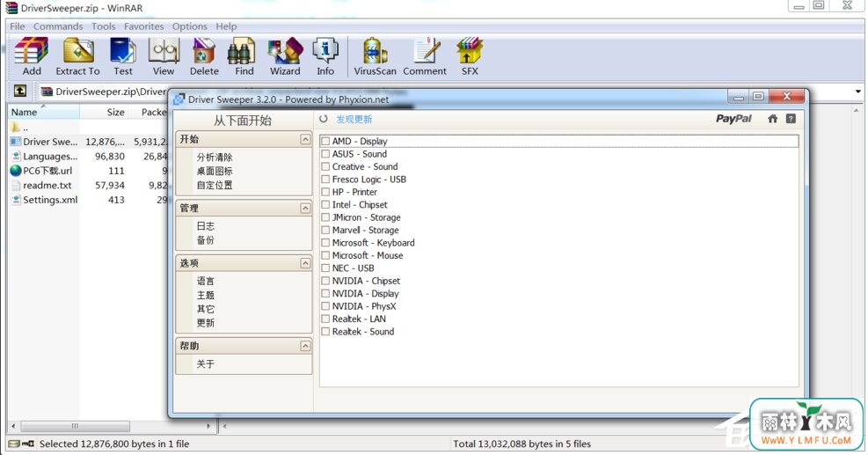Open the Commands menu
This screenshot has height=455, width=868.
[x=58, y=26]
